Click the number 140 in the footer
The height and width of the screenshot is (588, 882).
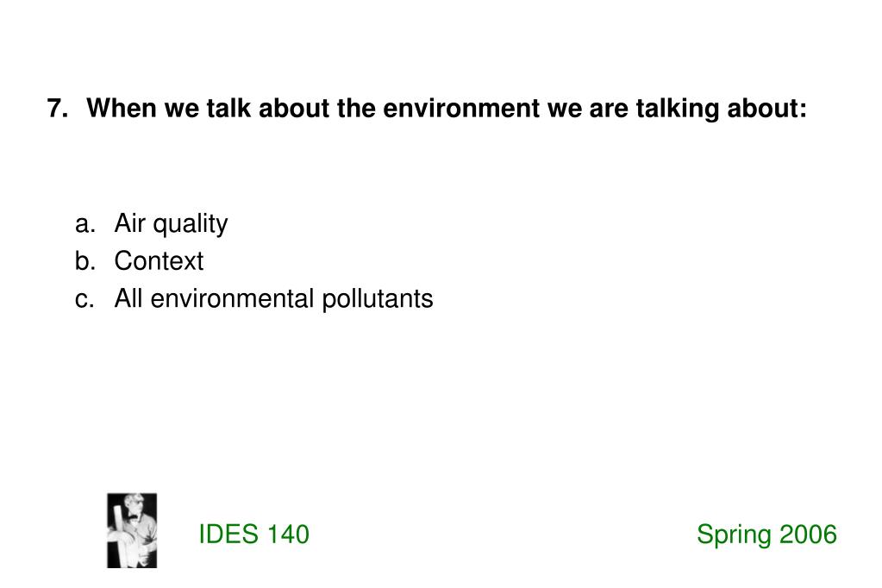click(x=287, y=534)
